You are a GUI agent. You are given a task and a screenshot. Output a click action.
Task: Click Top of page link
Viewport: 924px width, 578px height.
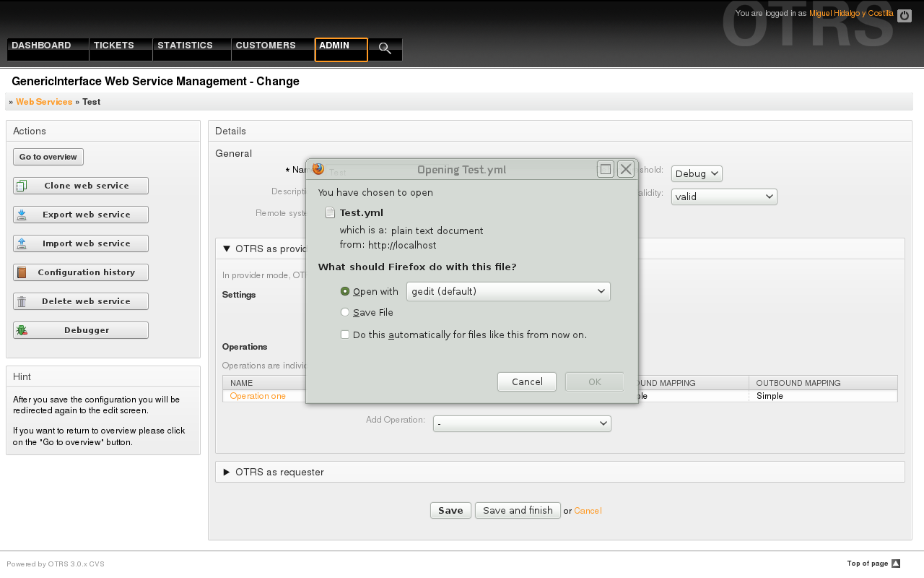(x=873, y=564)
